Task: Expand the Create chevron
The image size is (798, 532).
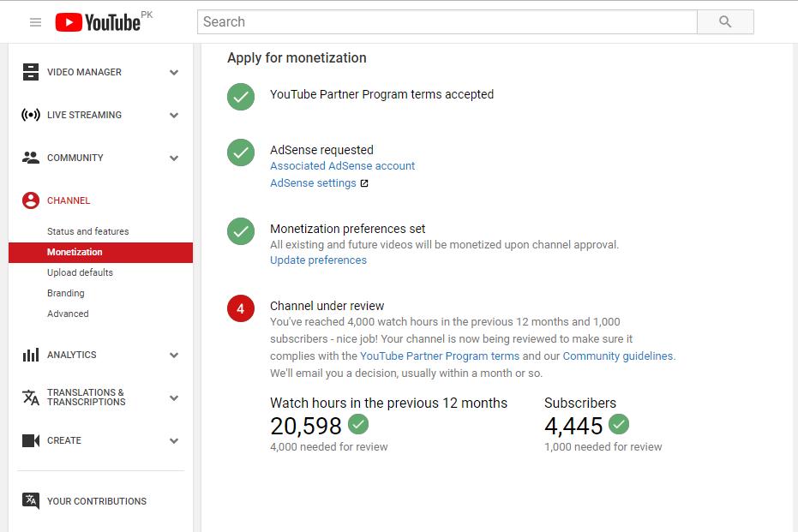Action: pos(174,441)
